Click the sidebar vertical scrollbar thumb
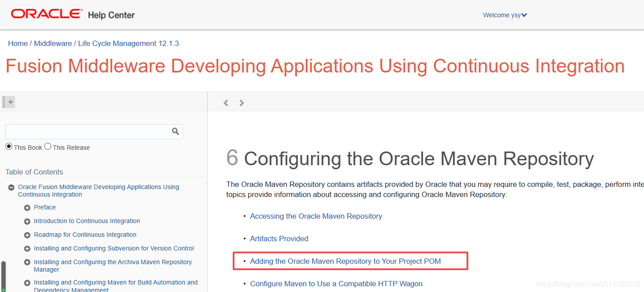The width and height of the screenshot is (644, 292). pos(4,276)
